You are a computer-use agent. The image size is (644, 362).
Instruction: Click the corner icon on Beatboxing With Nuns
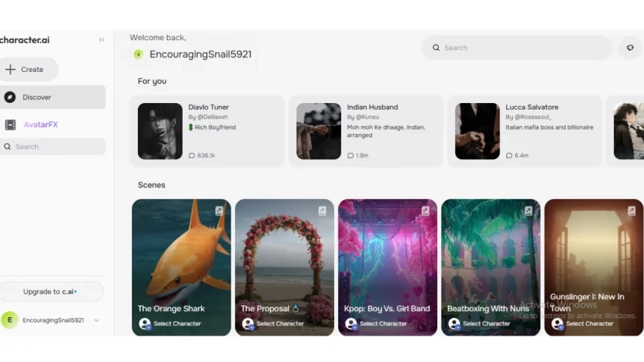click(x=529, y=211)
